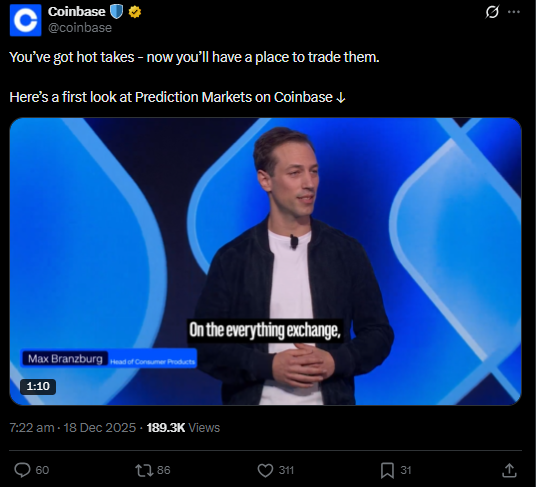
Task: Toggle the bookmark icon
Action: 387,470
